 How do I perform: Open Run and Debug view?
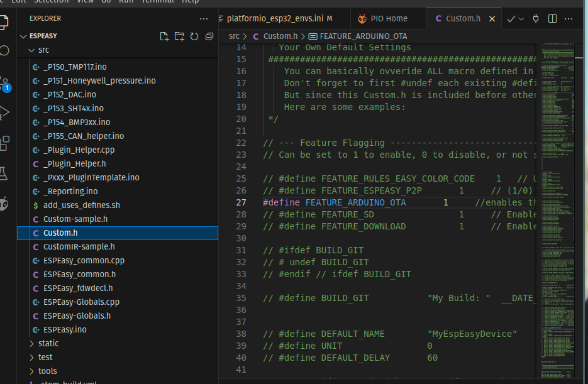[4, 112]
